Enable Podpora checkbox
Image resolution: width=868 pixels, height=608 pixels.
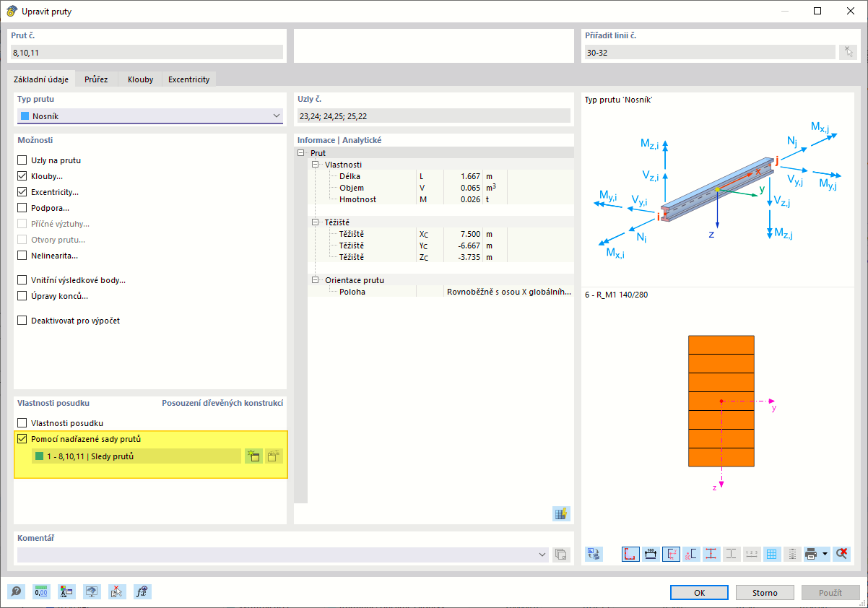pyautogui.click(x=22, y=208)
